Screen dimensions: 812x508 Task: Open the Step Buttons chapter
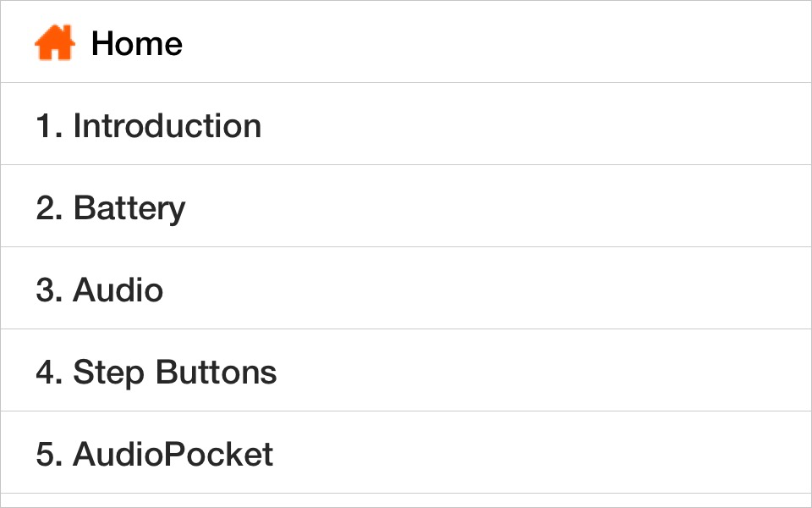(x=174, y=373)
